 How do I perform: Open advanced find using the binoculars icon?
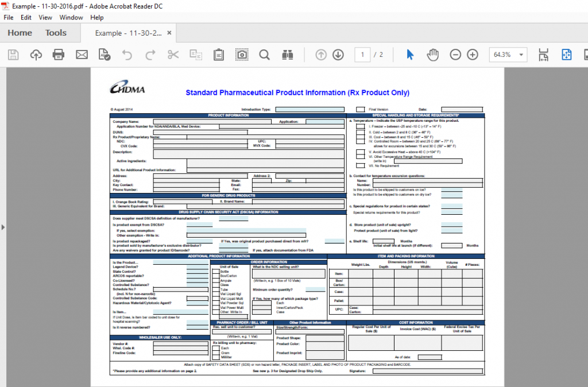[287, 55]
